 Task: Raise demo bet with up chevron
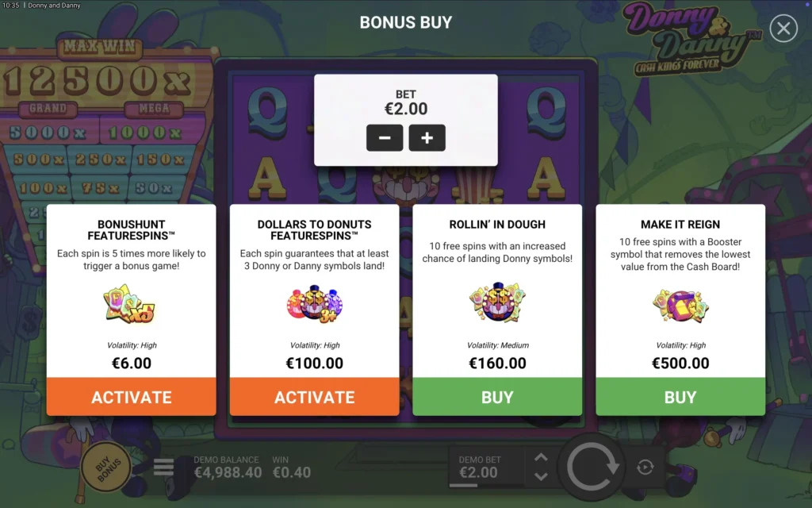pyautogui.click(x=541, y=457)
